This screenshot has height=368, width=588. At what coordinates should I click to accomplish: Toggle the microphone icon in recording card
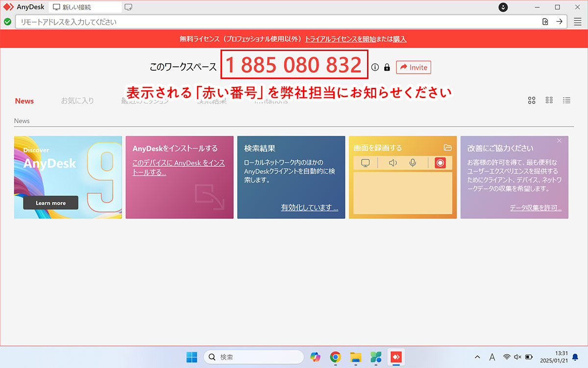(413, 163)
